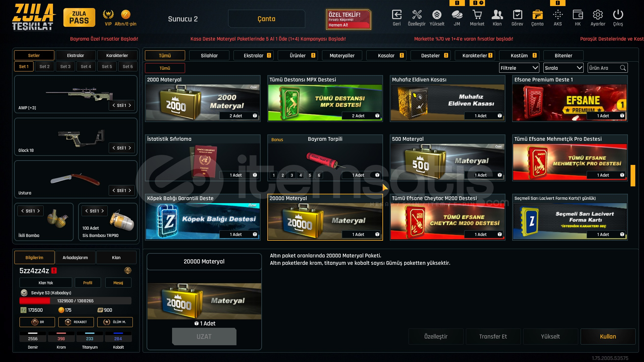Select Set 3 loadout tab
Viewport: 644px width, 362px height.
pyautogui.click(x=65, y=66)
